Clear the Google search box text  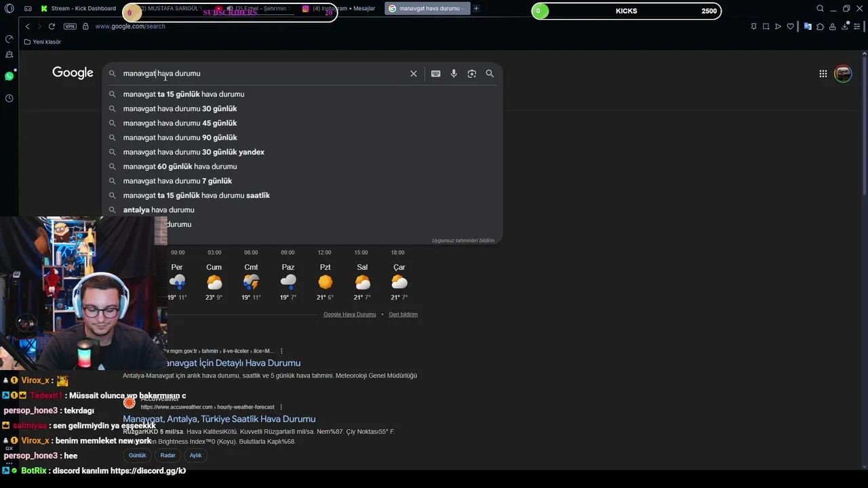(414, 73)
